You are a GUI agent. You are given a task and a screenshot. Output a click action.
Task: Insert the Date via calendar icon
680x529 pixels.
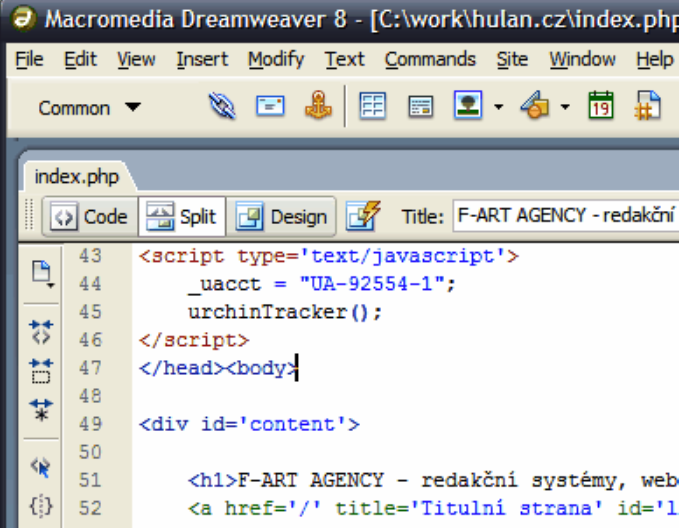pos(601,105)
